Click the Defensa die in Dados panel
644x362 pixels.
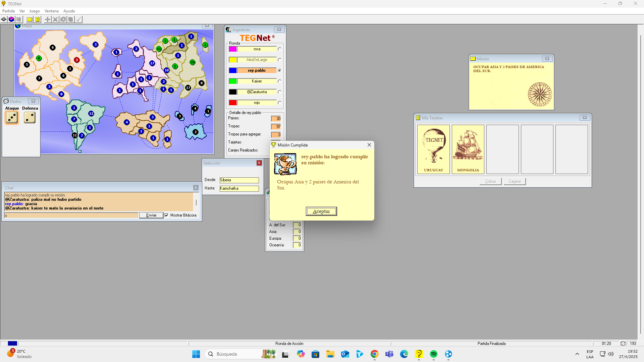click(x=30, y=118)
